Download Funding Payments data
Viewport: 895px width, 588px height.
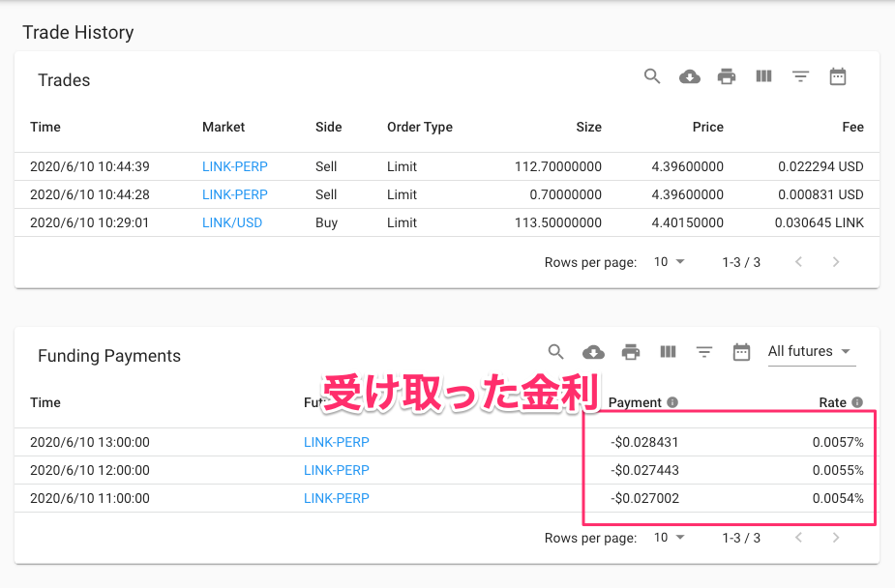point(593,352)
